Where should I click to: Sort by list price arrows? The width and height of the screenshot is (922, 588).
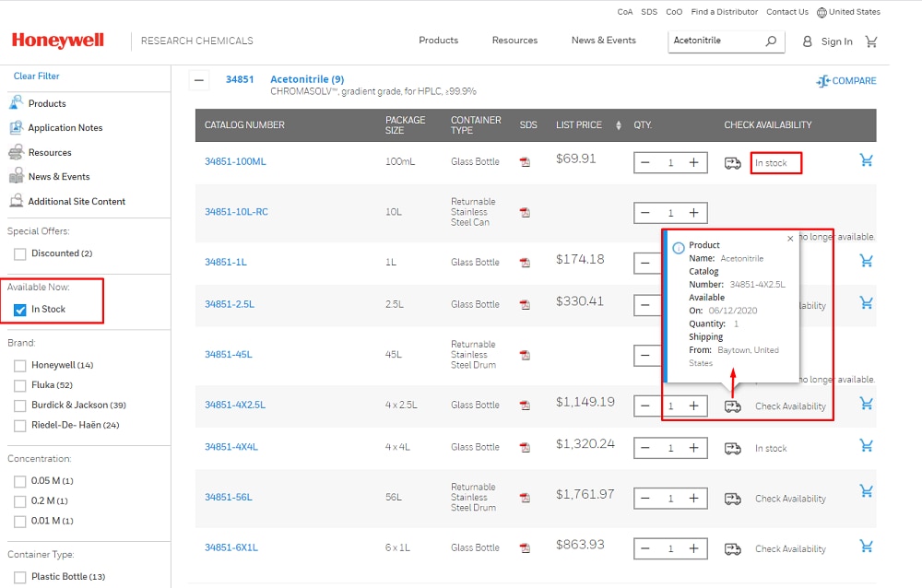(619, 125)
